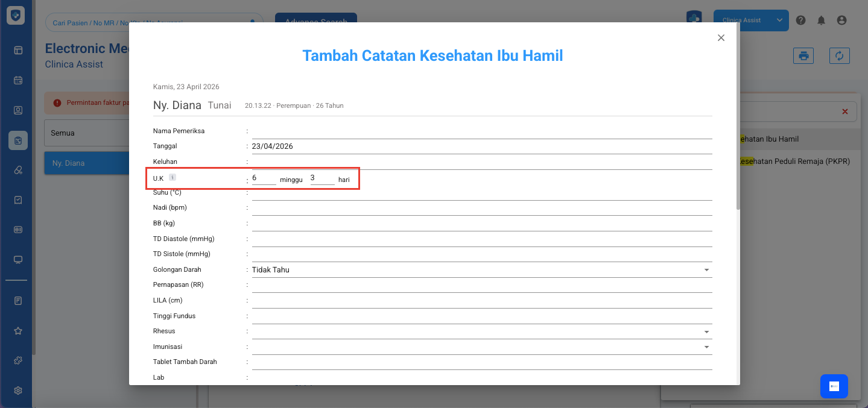The width and height of the screenshot is (868, 408).
Task: Click the U.K hari input field
Action: (x=322, y=178)
